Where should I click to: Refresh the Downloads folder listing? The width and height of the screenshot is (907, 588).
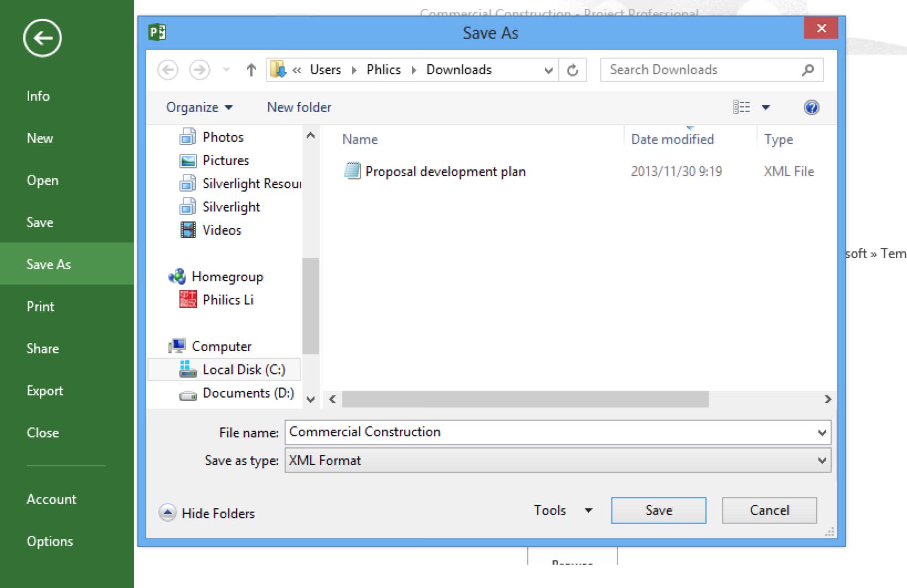pyautogui.click(x=573, y=70)
